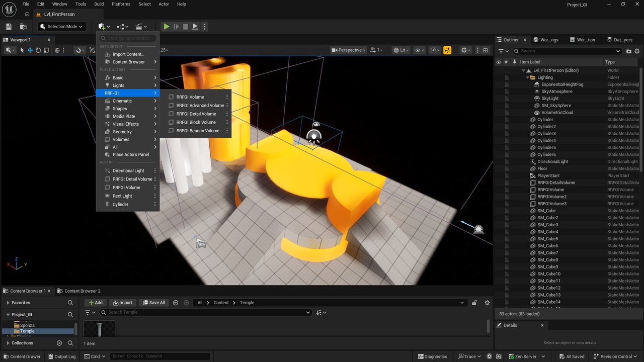The width and height of the screenshot is (644, 362).
Task: Open Content Browser settings gear
Action: coord(487,303)
